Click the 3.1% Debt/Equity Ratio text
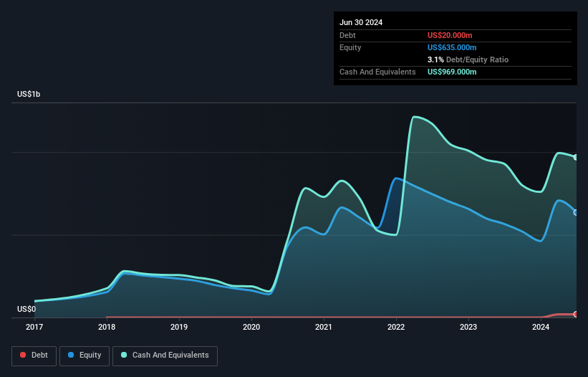 click(468, 59)
